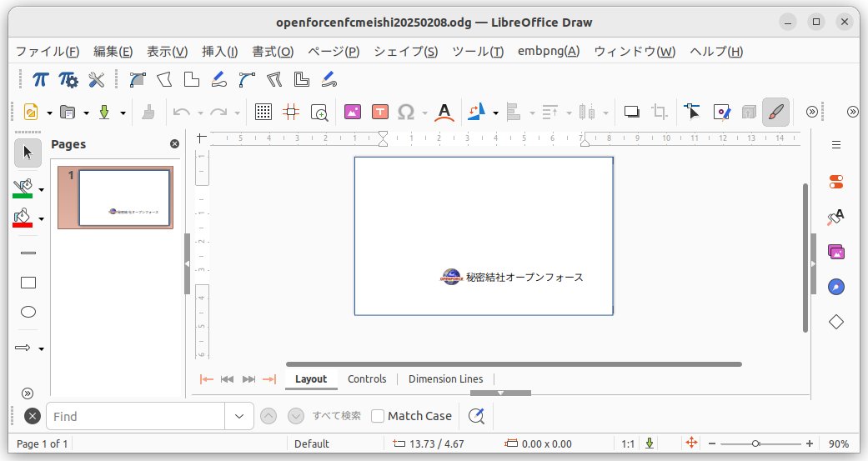Viewport: 868px width, 461px height.
Task: Toggle point edit mode icon
Action: 691,113
